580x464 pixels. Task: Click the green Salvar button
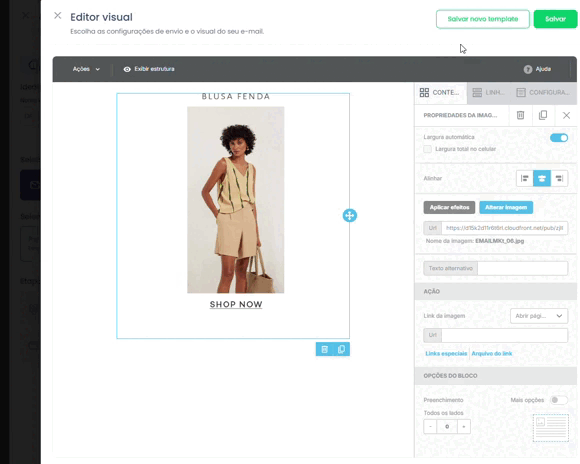(x=555, y=19)
